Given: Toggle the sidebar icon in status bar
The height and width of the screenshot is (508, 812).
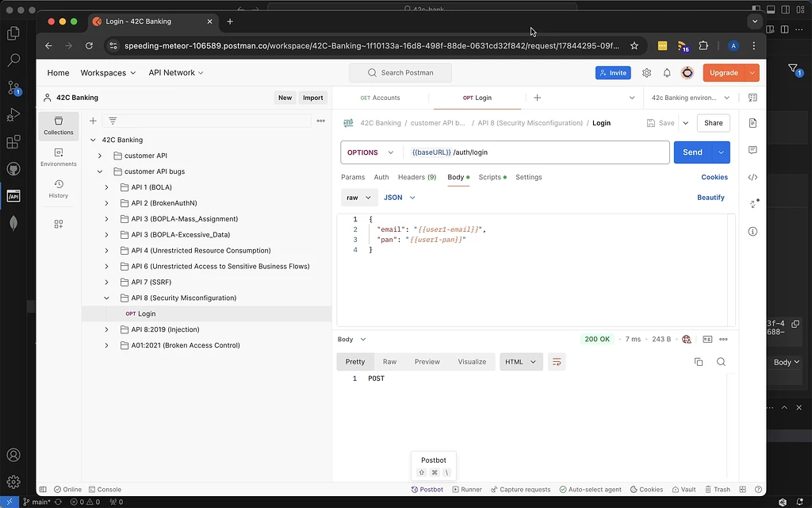Looking at the screenshot, I should [43, 489].
